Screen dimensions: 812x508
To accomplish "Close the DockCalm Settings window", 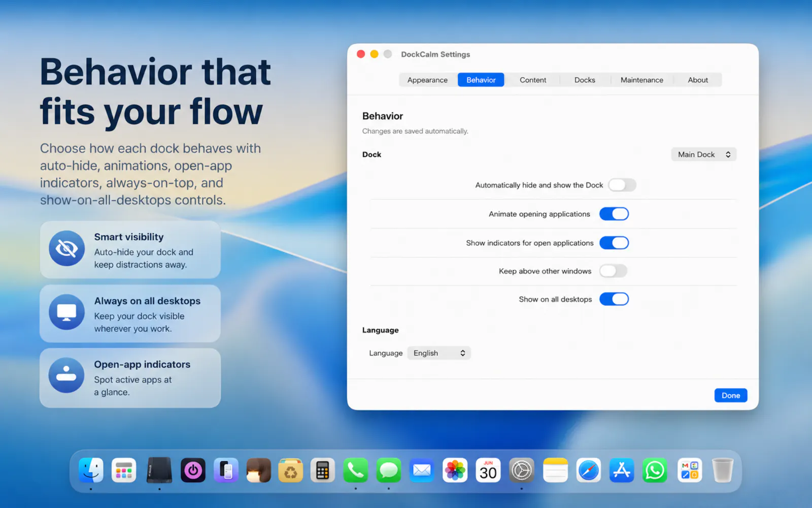I will 361,54.
